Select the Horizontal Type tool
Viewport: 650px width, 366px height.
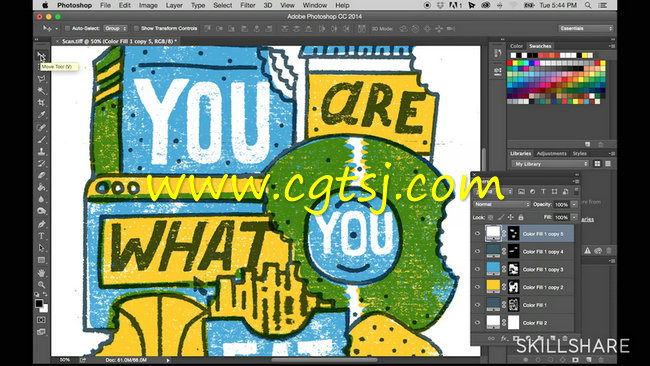(x=41, y=236)
